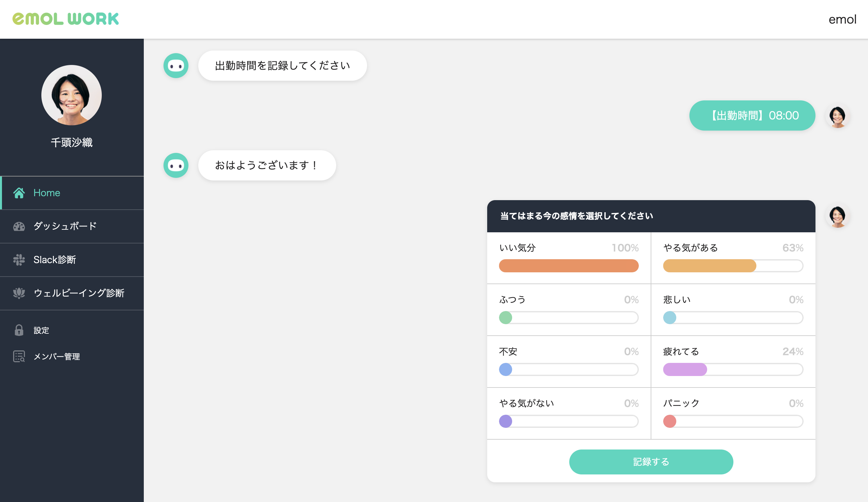Viewport: 868px width, 502px height.
Task: Click the bot avatar beside 出勤時間を記録してください
Action: (176, 66)
